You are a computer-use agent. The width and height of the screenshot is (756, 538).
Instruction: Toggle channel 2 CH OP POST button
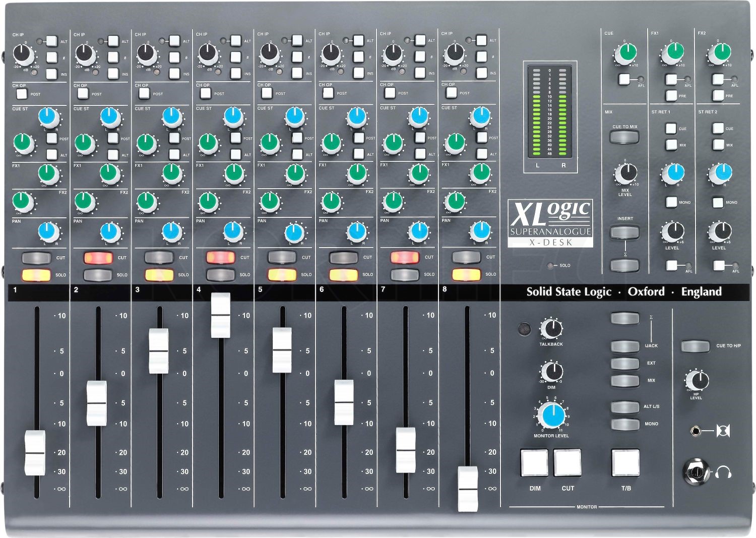point(83,93)
